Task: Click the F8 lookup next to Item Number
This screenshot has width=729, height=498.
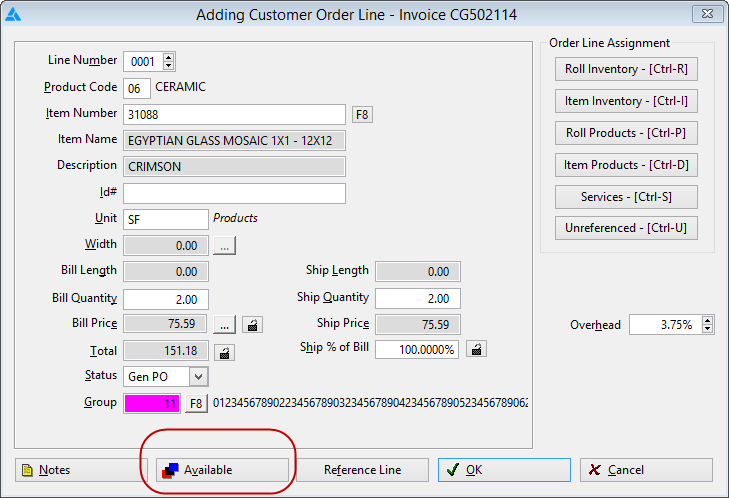Action: (x=362, y=114)
